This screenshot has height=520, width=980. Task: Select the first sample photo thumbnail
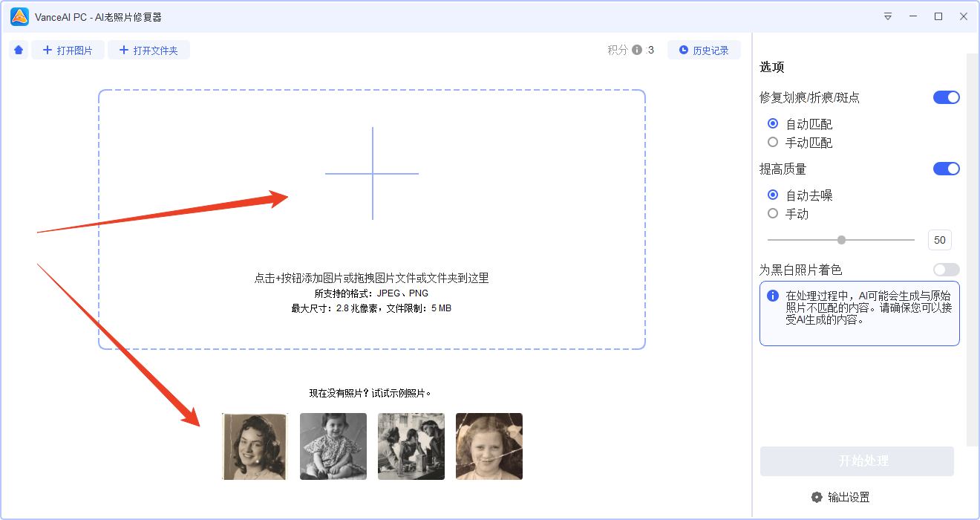pyautogui.click(x=255, y=446)
